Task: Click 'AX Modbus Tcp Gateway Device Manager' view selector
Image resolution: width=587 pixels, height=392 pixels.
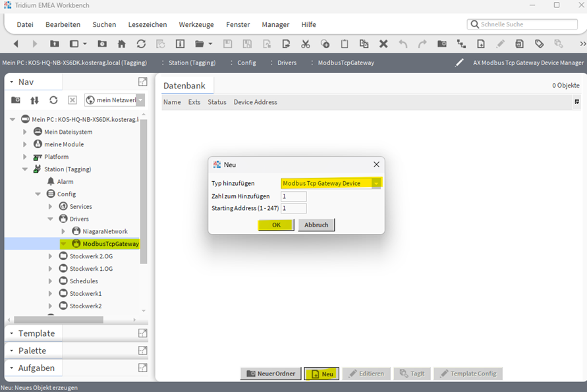Action: (x=528, y=63)
